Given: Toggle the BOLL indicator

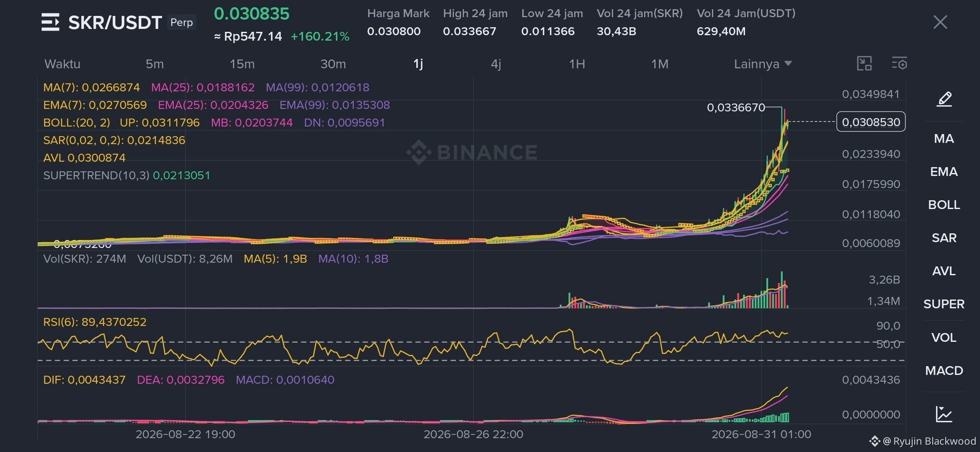Looking at the screenshot, I should (944, 205).
